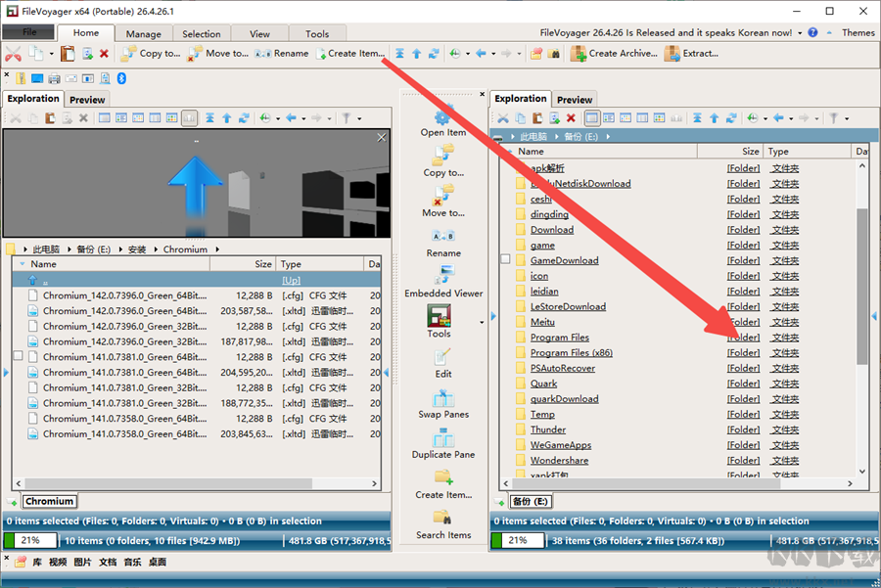
Task: Switch to the Selection ribbon tab
Action: point(201,33)
